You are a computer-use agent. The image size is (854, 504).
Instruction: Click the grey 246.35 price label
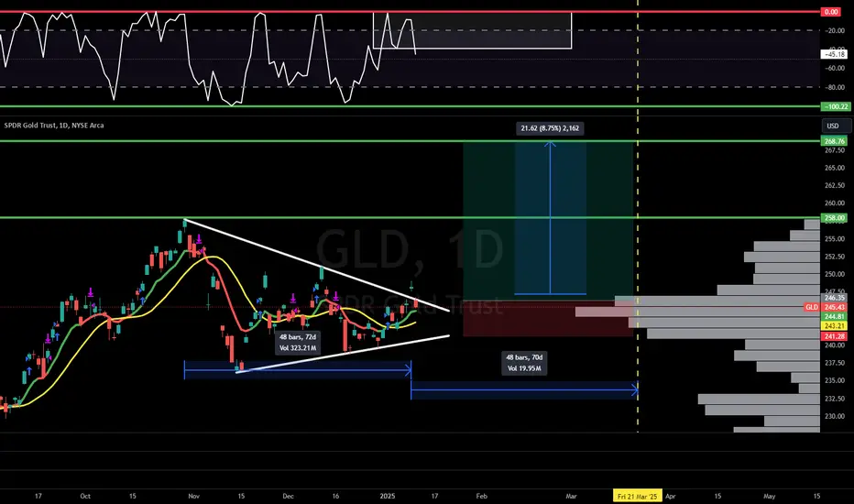(x=835, y=298)
